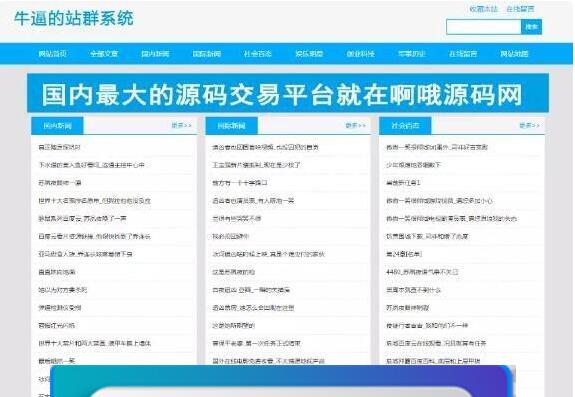575x397 pixels.
Task: Open 在线留言 in the blue navigation bar
Action: point(463,54)
